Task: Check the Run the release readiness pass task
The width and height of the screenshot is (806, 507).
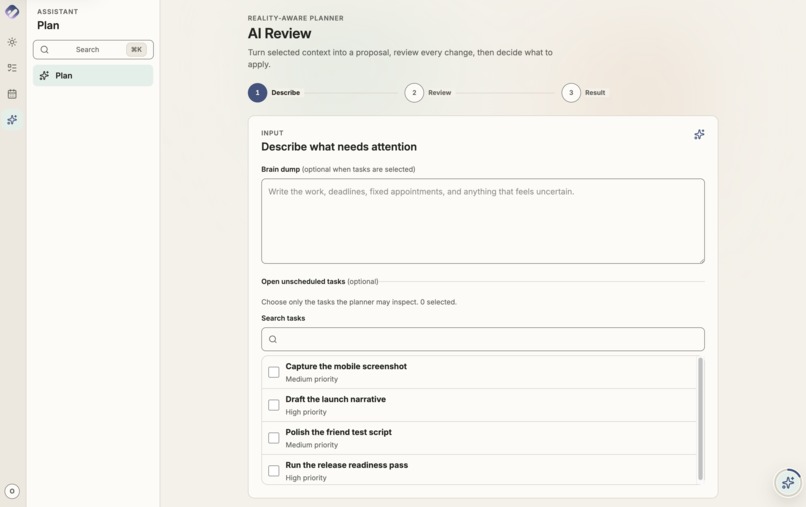Action: [x=273, y=470]
